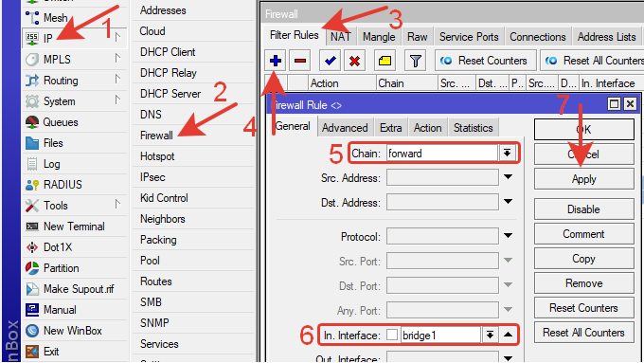Remove rule with red minus icon
This screenshot has width=644, height=363.
(300, 61)
